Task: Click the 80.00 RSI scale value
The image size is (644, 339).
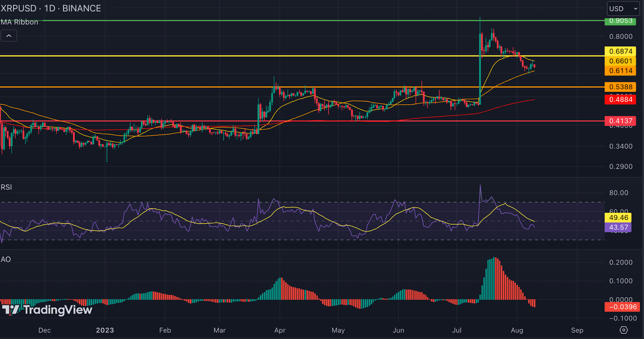Action: pyautogui.click(x=619, y=192)
